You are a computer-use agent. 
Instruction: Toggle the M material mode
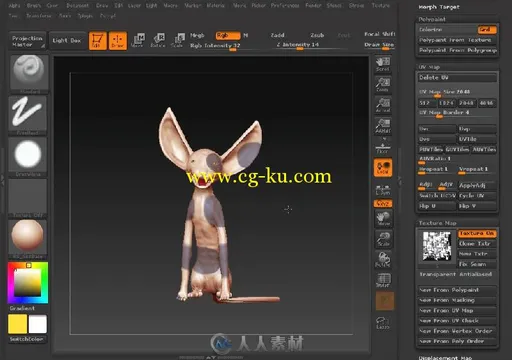pyautogui.click(x=245, y=35)
